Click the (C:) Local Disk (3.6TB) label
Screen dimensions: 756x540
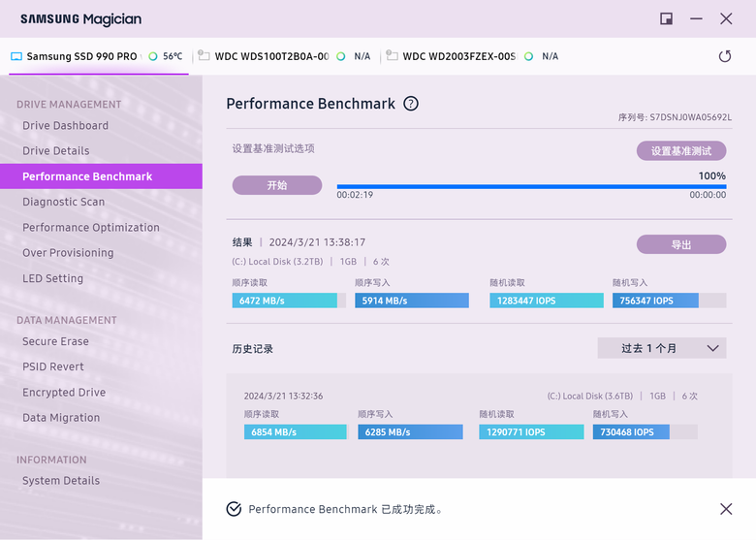(589, 396)
